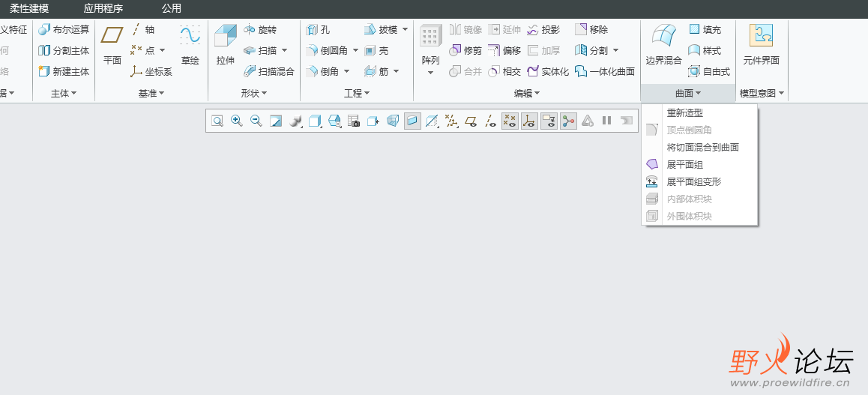Click the 相交 intersect tool

[504, 71]
